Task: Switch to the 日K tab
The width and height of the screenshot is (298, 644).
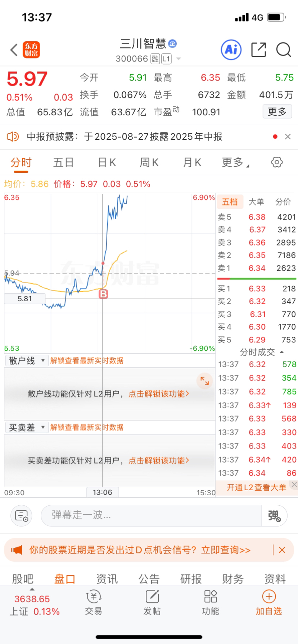Action: tap(107, 162)
